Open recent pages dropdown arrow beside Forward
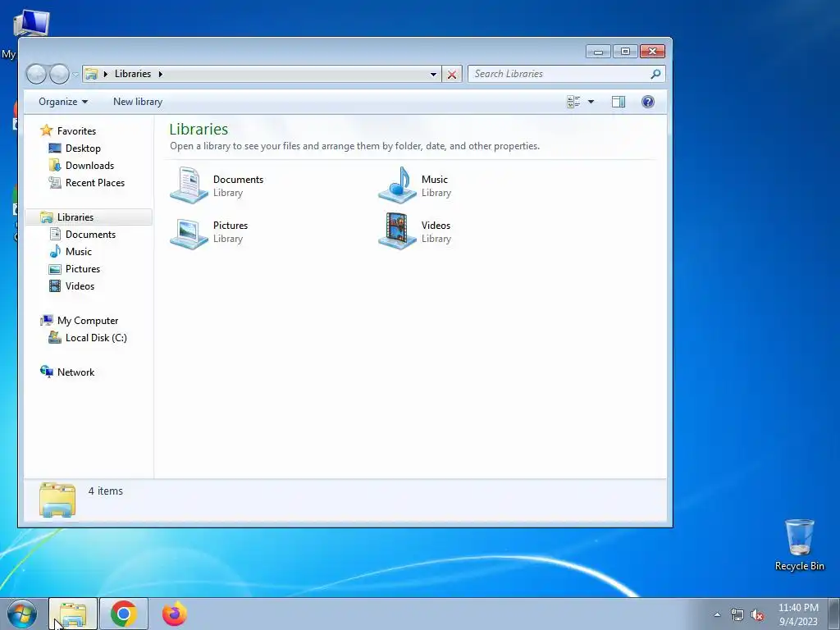This screenshot has height=630, width=840. [75, 74]
